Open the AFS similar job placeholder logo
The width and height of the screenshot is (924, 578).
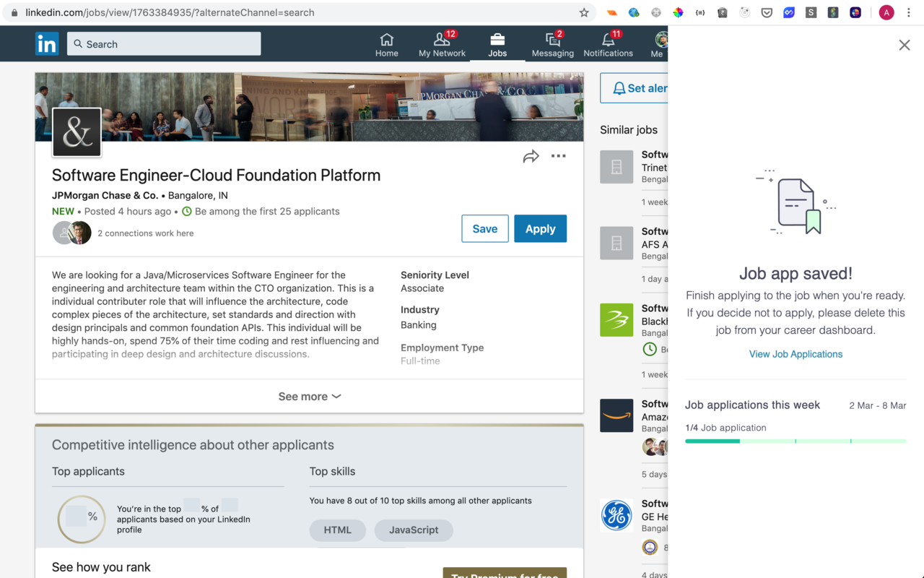click(x=616, y=243)
